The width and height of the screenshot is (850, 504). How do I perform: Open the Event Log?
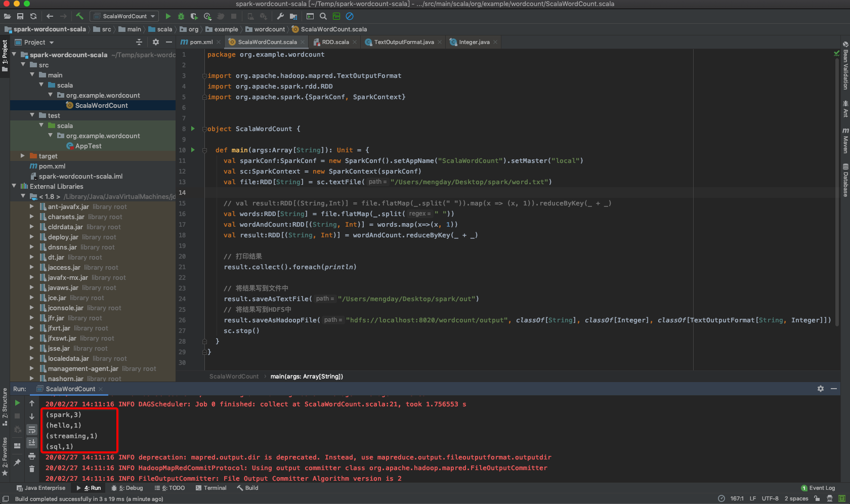point(818,488)
